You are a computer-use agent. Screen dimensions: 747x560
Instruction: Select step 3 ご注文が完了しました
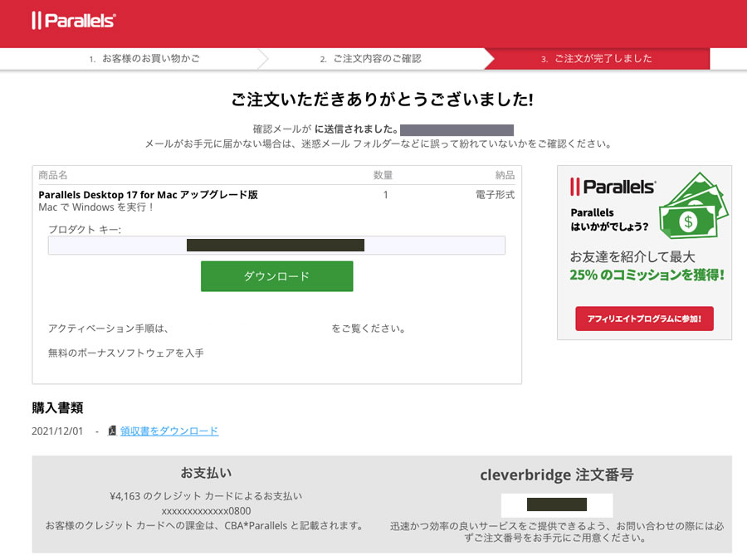[x=597, y=59]
